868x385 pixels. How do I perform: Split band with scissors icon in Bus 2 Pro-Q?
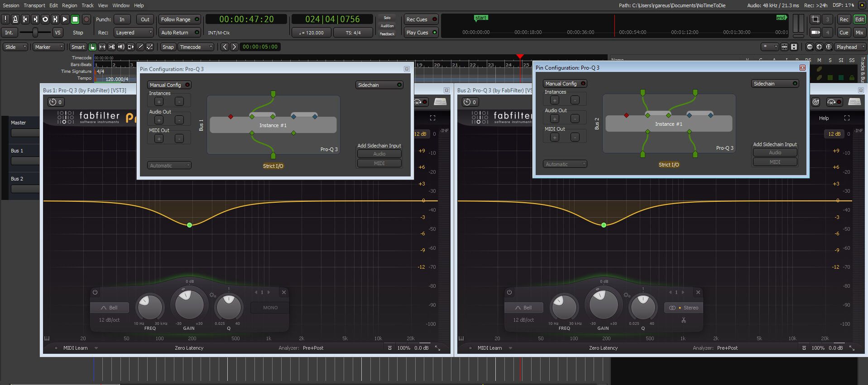click(684, 320)
